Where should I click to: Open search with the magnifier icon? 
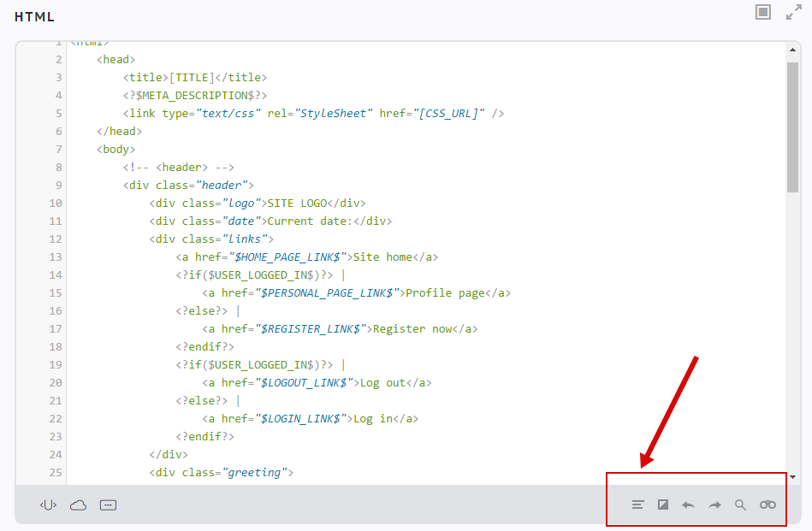coord(740,504)
